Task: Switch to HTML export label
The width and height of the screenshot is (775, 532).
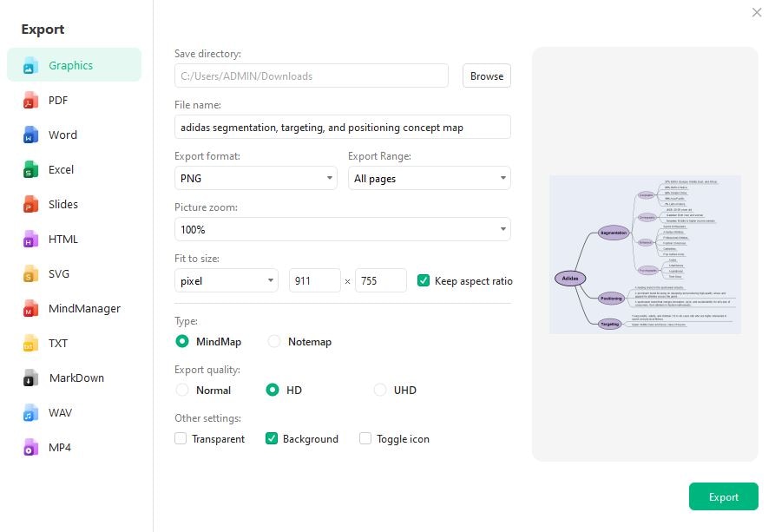Action: click(63, 240)
